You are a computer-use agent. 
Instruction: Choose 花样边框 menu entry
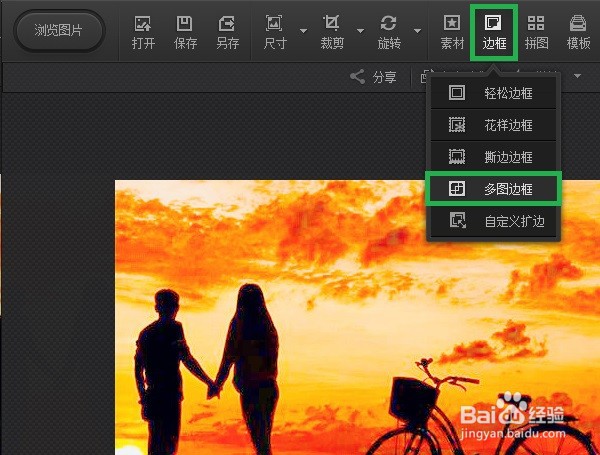coord(493,125)
